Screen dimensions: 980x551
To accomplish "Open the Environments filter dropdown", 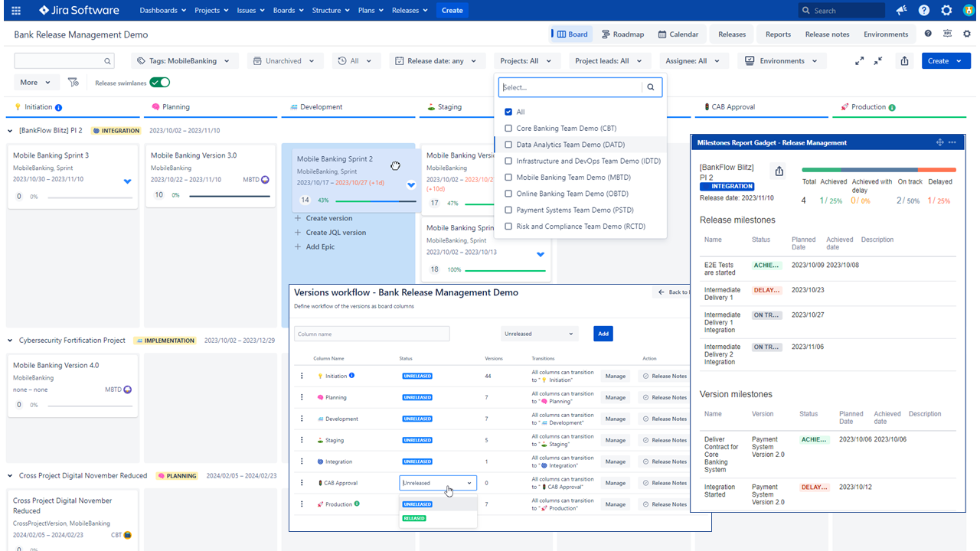I will coord(781,61).
